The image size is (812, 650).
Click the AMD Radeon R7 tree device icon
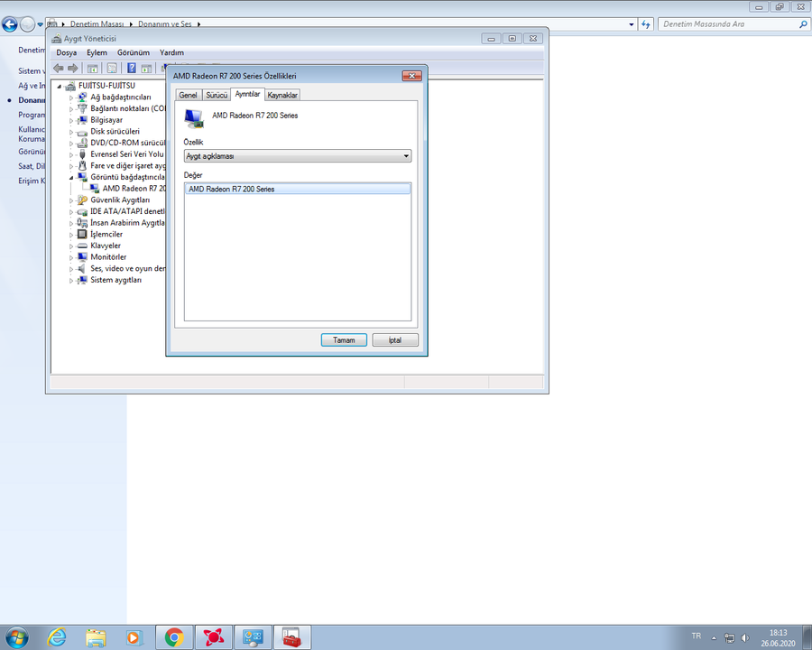point(94,189)
